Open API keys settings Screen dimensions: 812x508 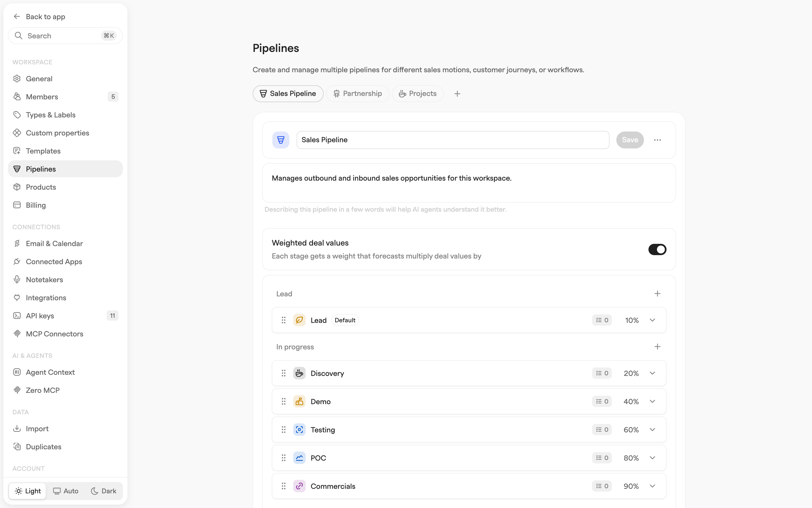tap(65, 316)
